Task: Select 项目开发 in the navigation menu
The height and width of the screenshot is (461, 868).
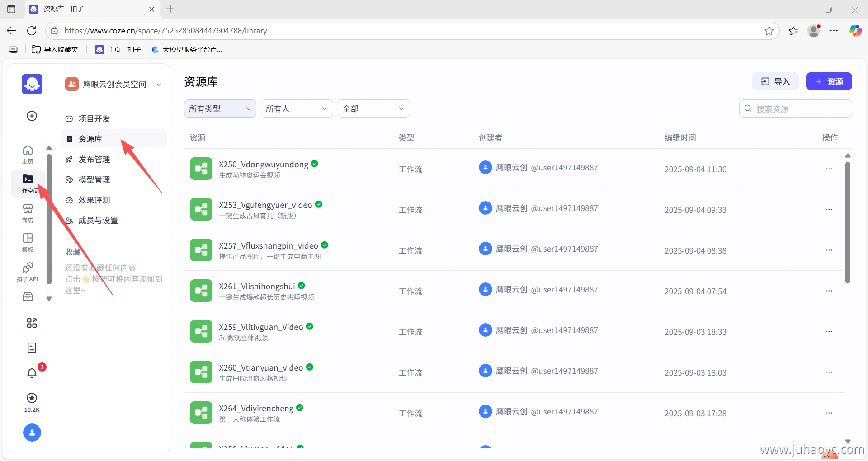Action: 94,119
